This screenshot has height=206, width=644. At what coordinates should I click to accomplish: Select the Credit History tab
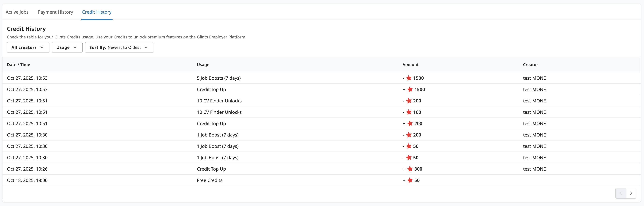click(97, 12)
